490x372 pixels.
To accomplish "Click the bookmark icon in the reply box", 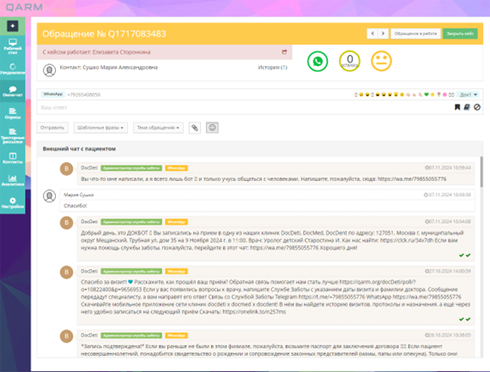I will click(x=457, y=107).
